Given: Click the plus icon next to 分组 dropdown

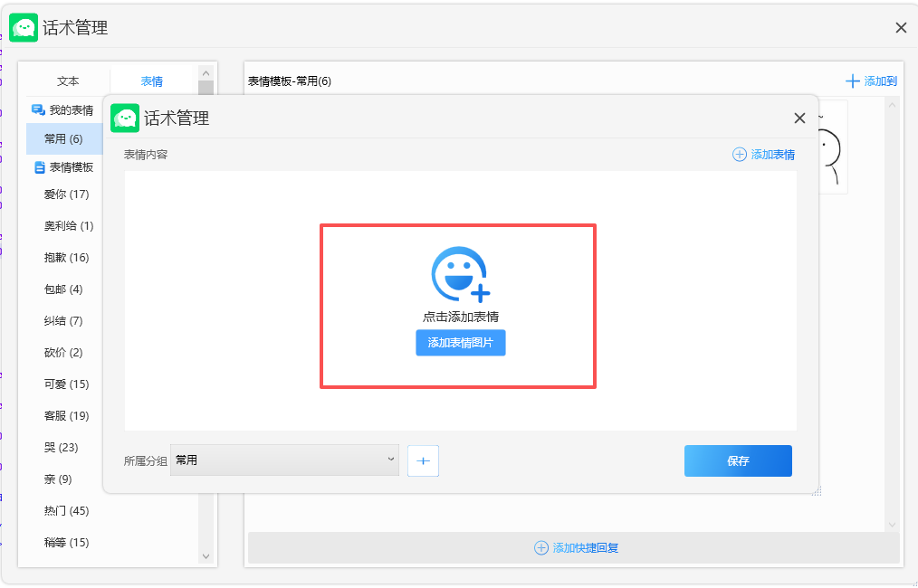Looking at the screenshot, I should (x=422, y=460).
